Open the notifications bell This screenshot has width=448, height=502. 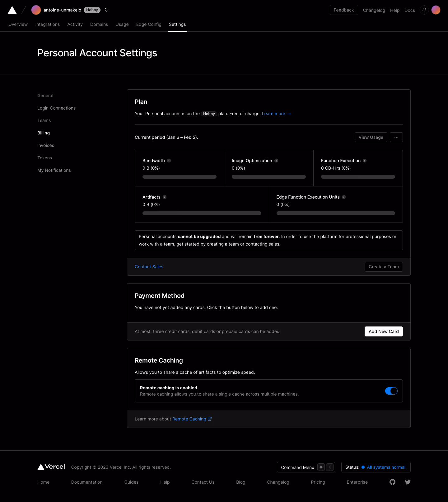[x=424, y=10]
